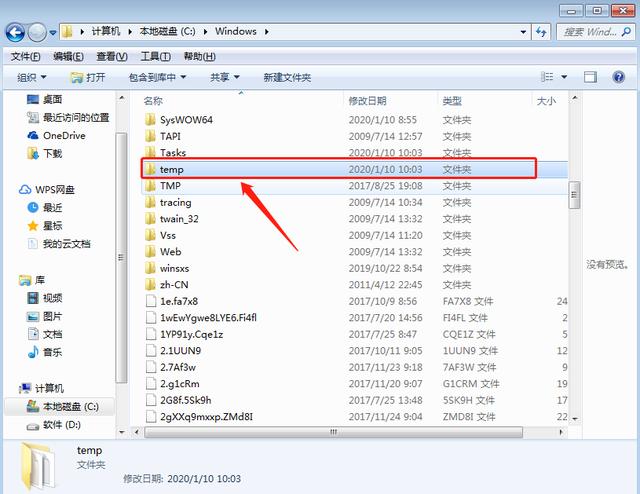640x494 pixels.
Task: Select the 1e.fa7x8 file icon
Action: (151, 301)
